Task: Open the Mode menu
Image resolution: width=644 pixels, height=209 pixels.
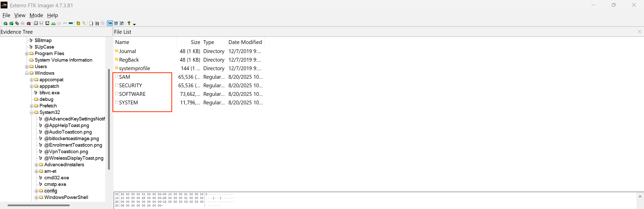Action: tap(36, 15)
